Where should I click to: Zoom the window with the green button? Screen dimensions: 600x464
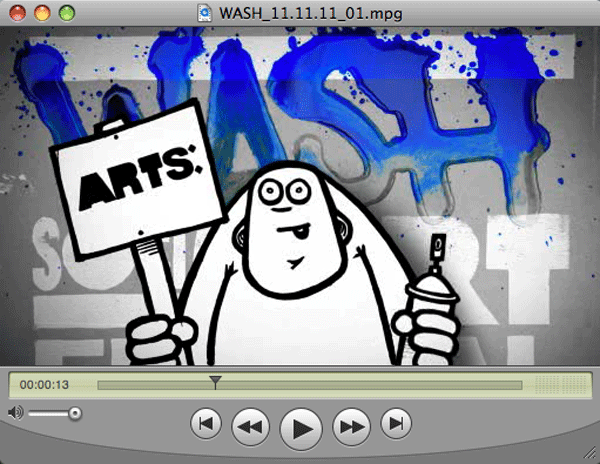[67, 13]
